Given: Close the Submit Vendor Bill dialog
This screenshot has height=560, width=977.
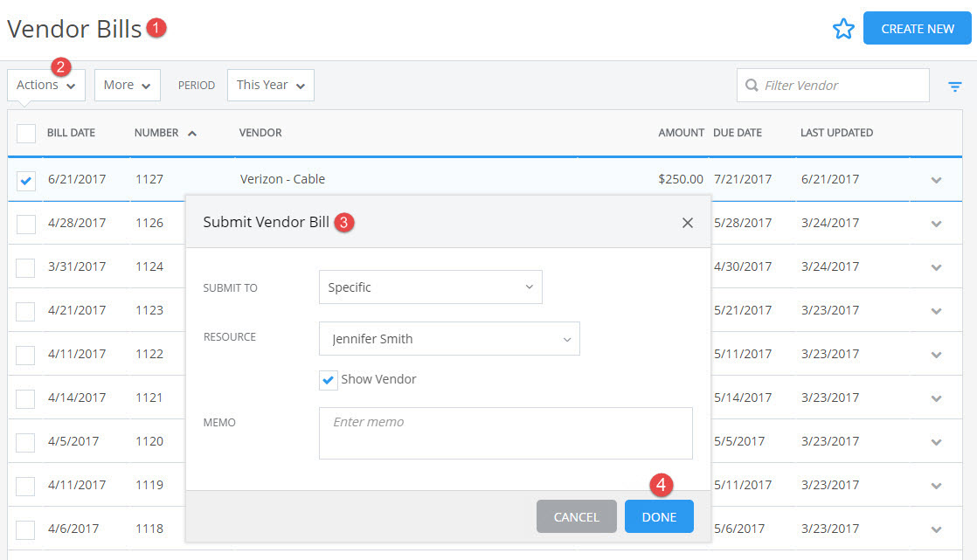Looking at the screenshot, I should [688, 223].
